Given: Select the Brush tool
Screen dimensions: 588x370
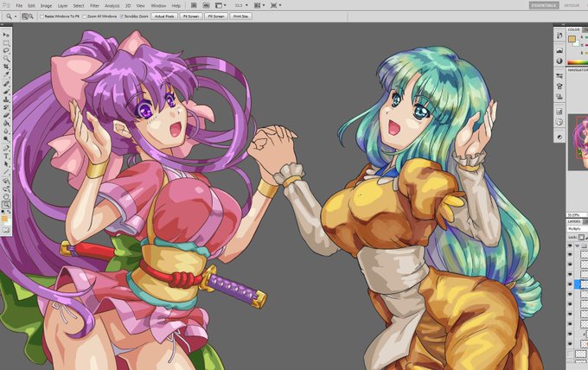Looking at the screenshot, I should pos(6,92).
